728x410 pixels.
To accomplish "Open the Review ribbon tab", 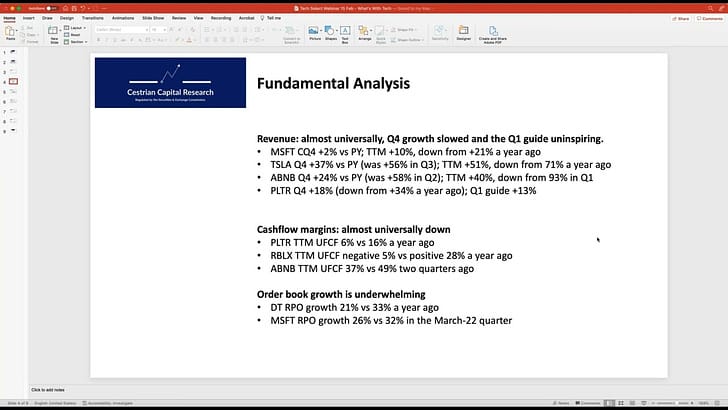I will tap(179, 18).
